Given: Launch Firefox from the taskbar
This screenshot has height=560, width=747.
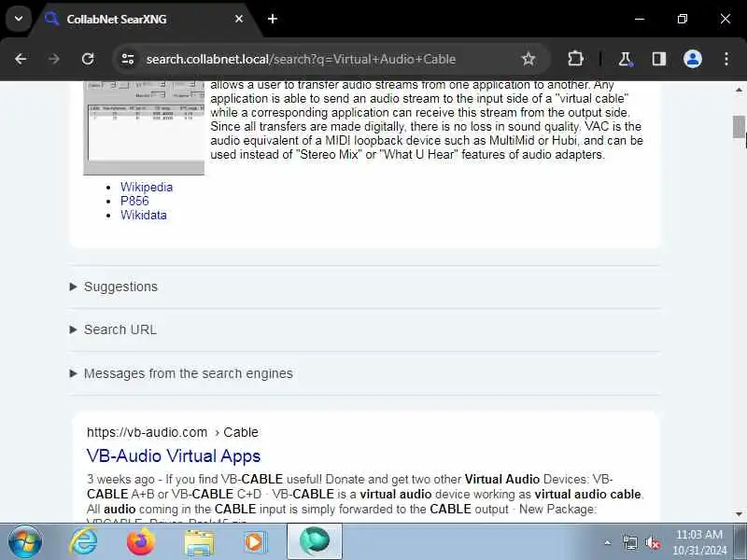Looking at the screenshot, I should (x=141, y=542).
